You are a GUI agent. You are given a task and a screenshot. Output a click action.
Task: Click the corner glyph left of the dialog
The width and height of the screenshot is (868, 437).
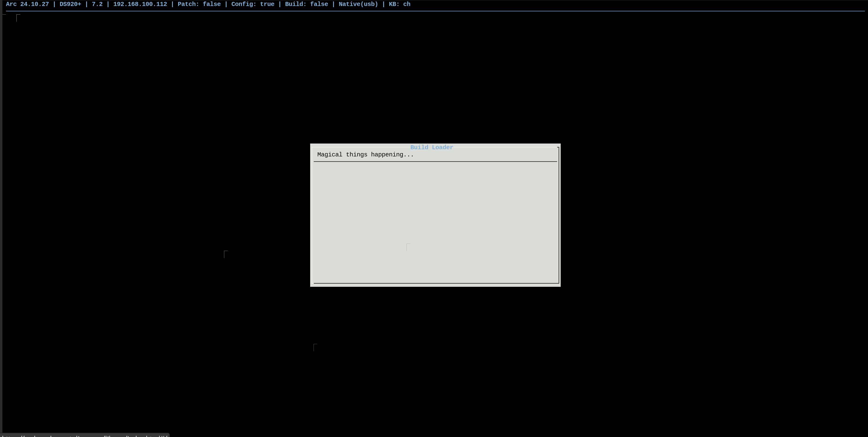click(226, 254)
